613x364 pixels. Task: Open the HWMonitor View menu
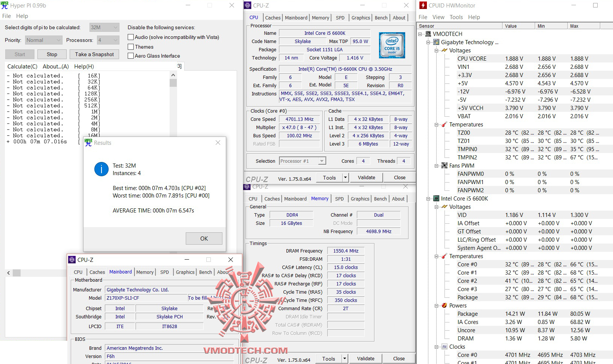click(438, 17)
